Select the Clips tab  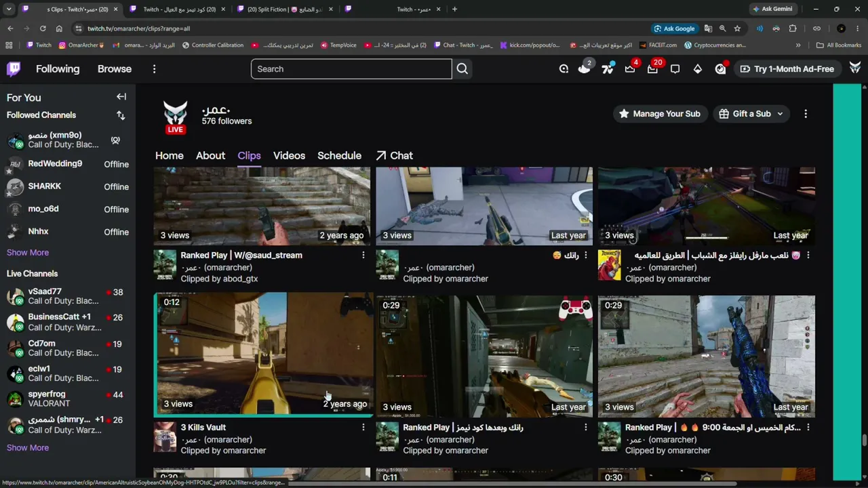[x=249, y=155]
